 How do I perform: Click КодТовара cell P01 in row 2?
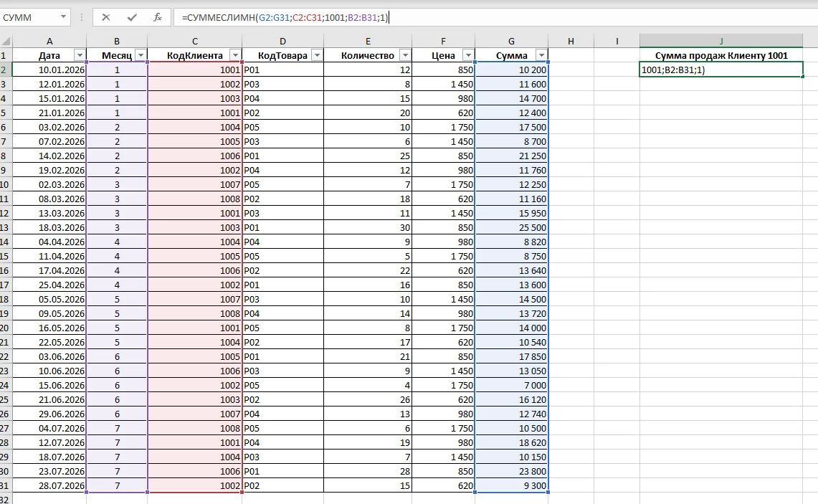(282, 70)
